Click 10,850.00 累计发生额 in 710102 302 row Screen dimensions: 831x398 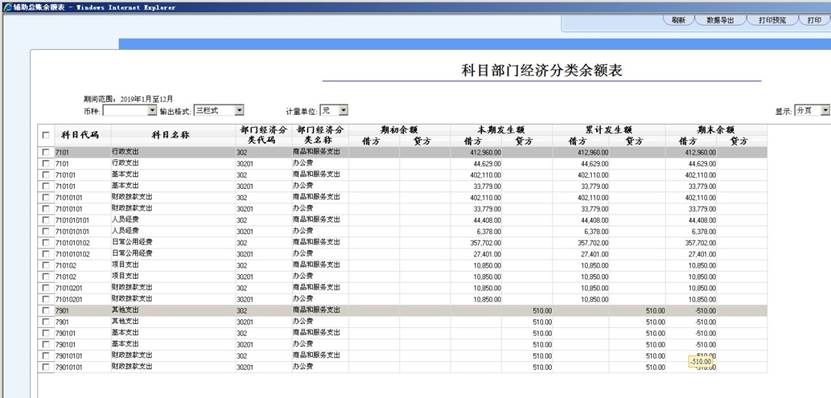click(x=595, y=266)
